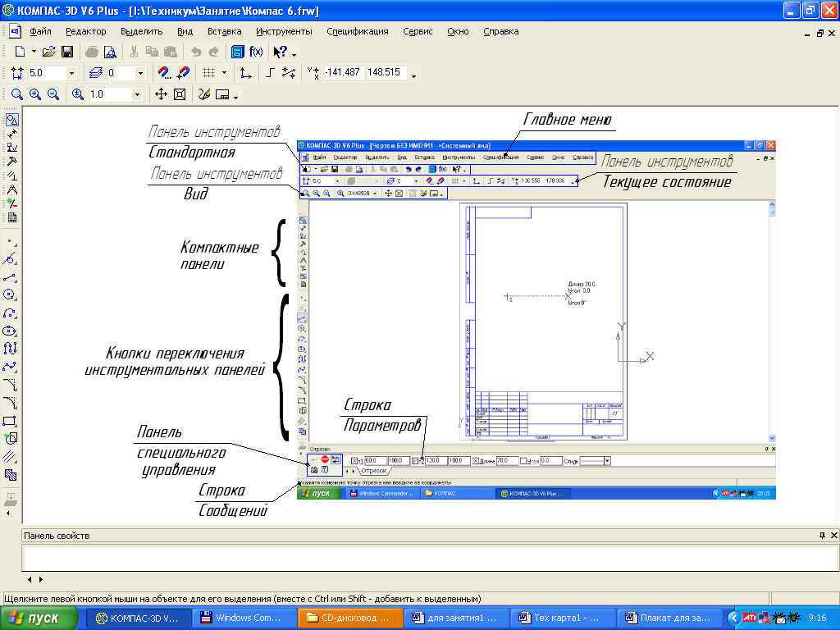Select the Ellipse tool
840x630 pixels.
click(x=10, y=331)
